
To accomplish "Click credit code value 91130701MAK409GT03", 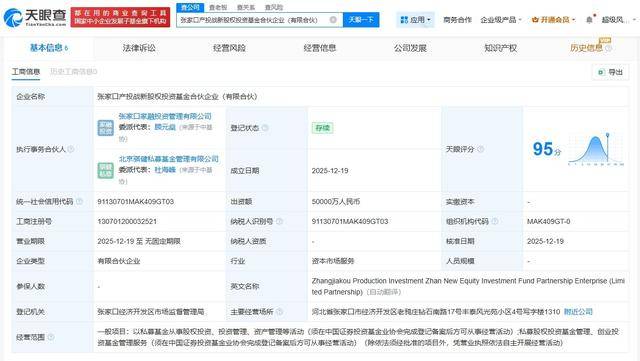I will (x=136, y=201).
